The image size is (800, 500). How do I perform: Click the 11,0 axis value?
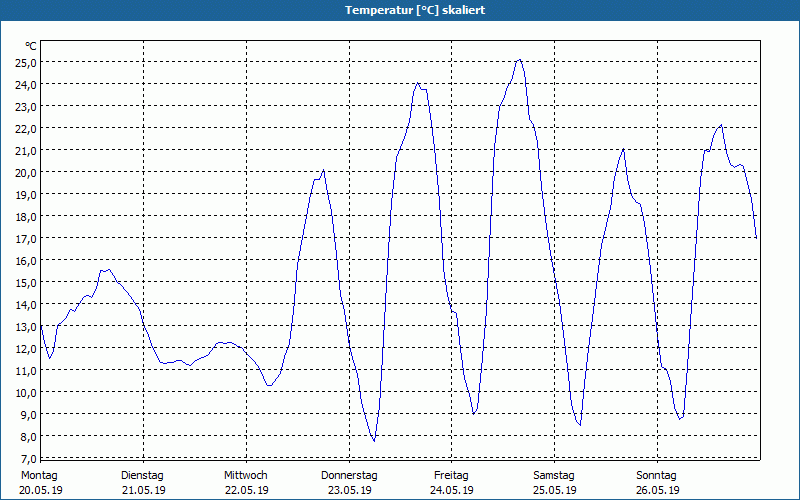click(26, 370)
